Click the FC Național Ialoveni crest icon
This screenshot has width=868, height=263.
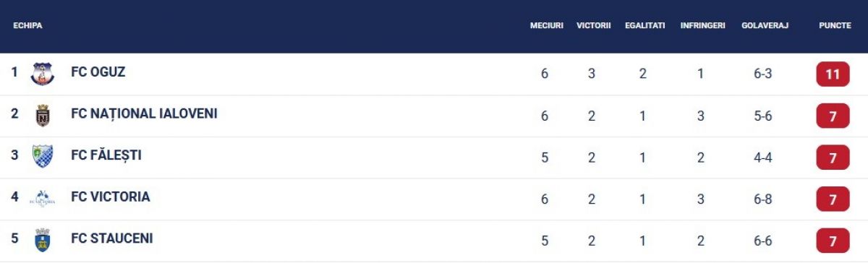point(43,116)
